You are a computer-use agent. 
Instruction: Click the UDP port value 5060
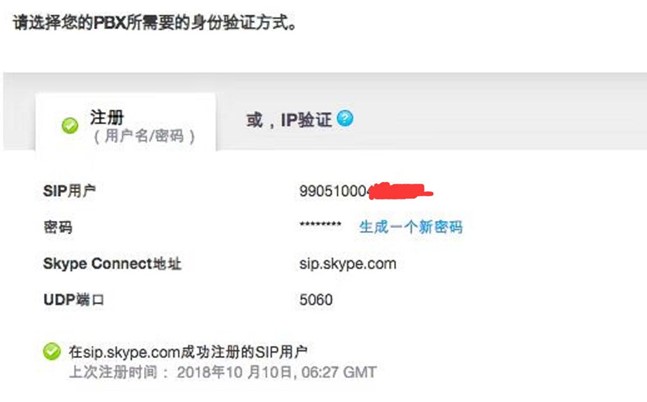click(x=316, y=300)
